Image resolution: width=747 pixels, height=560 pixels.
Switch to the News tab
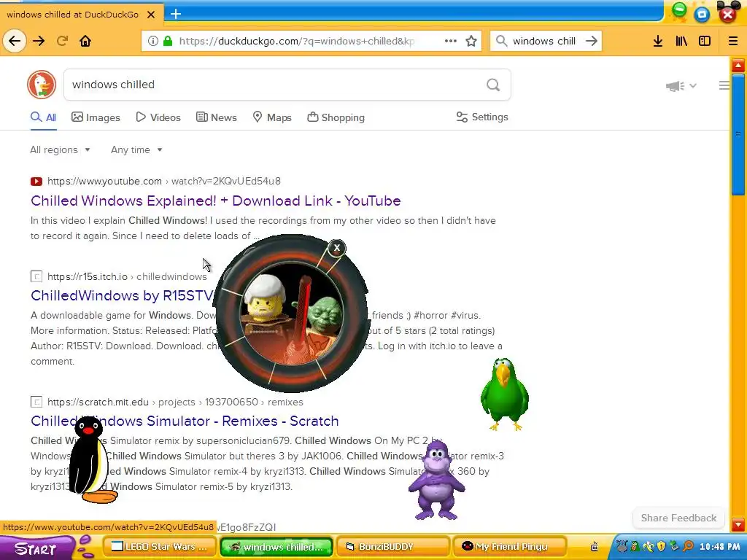click(x=216, y=117)
